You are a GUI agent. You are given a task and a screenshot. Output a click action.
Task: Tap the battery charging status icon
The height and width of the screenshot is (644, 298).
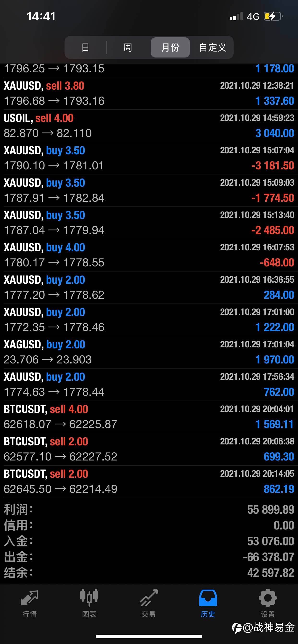point(273,17)
